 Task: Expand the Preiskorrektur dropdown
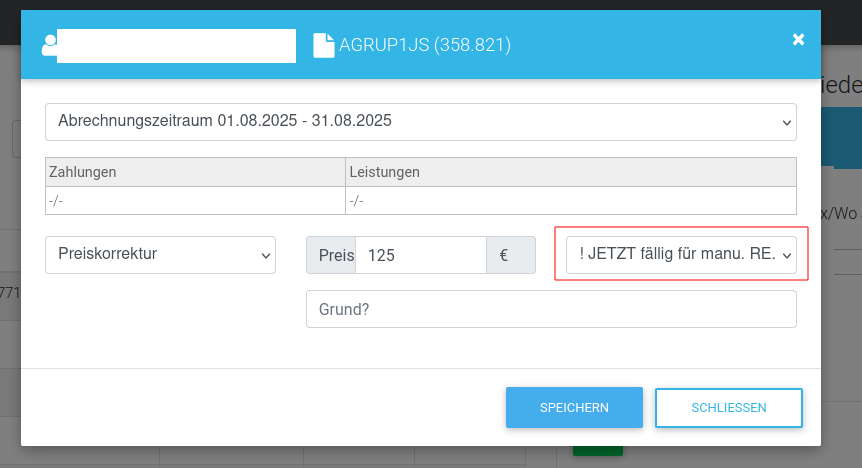point(161,255)
